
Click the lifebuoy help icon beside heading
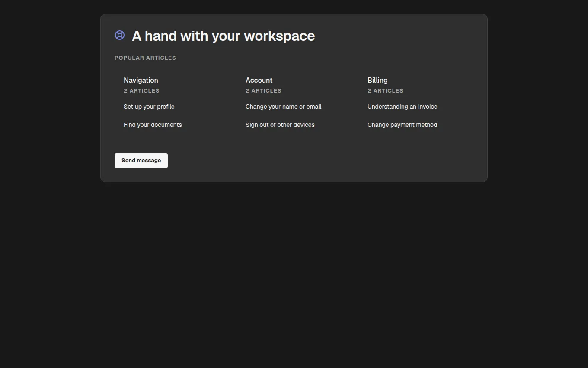120,35
